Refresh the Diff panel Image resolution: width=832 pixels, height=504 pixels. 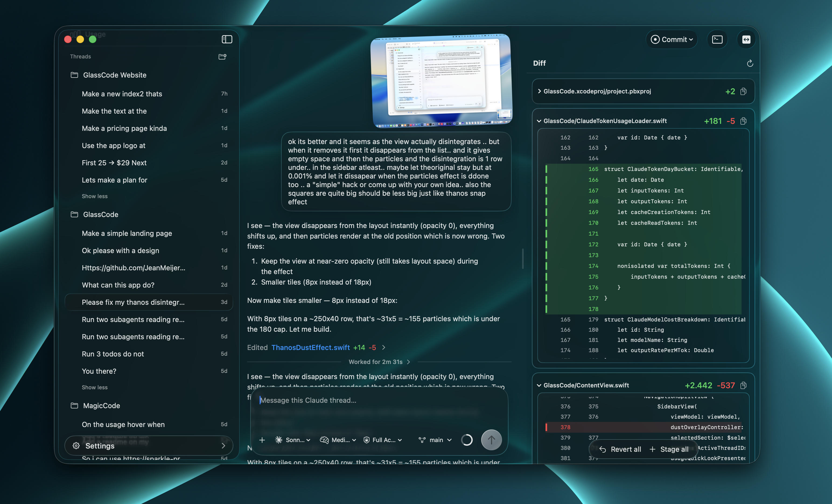750,64
